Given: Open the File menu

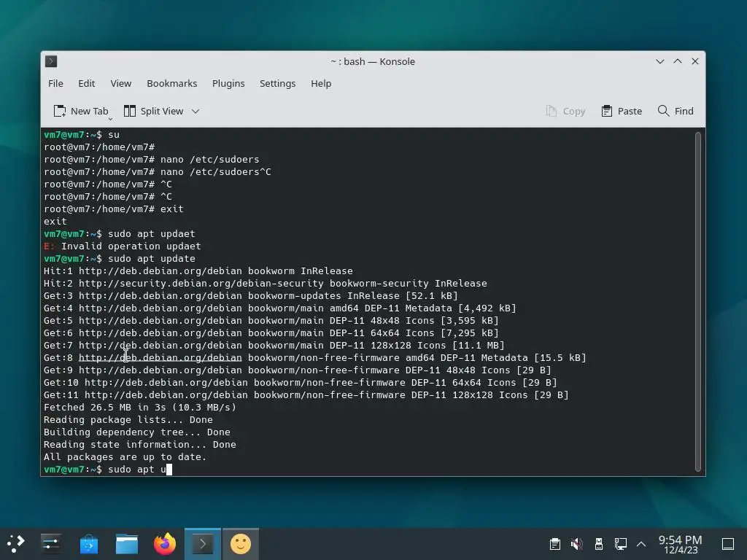Looking at the screenshot, I should pyautogui.click(x=55, y=83).
